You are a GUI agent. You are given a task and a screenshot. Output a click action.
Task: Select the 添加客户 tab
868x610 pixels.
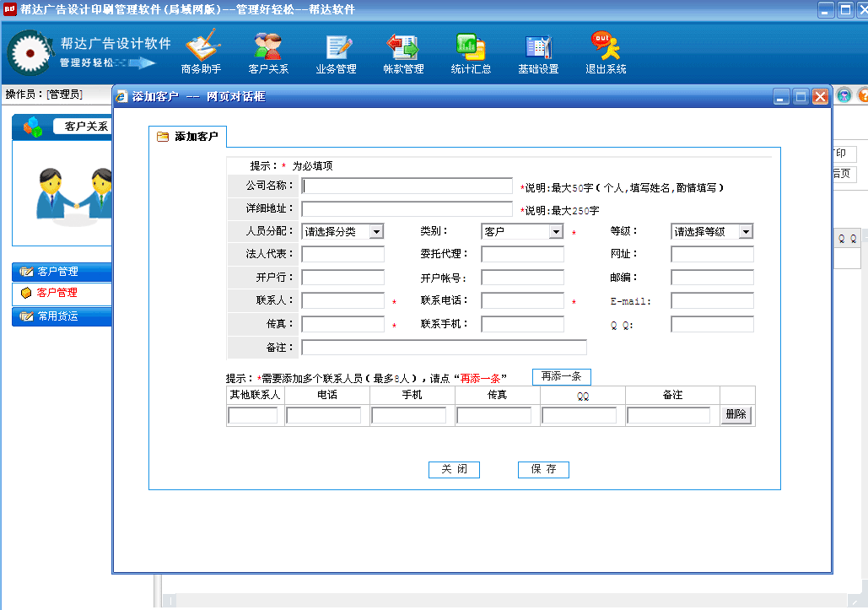click(x=187, y=137)
